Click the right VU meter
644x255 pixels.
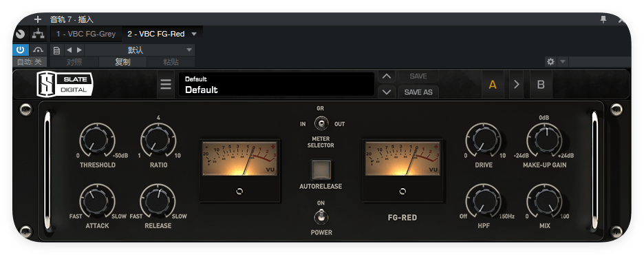[402, 159]
